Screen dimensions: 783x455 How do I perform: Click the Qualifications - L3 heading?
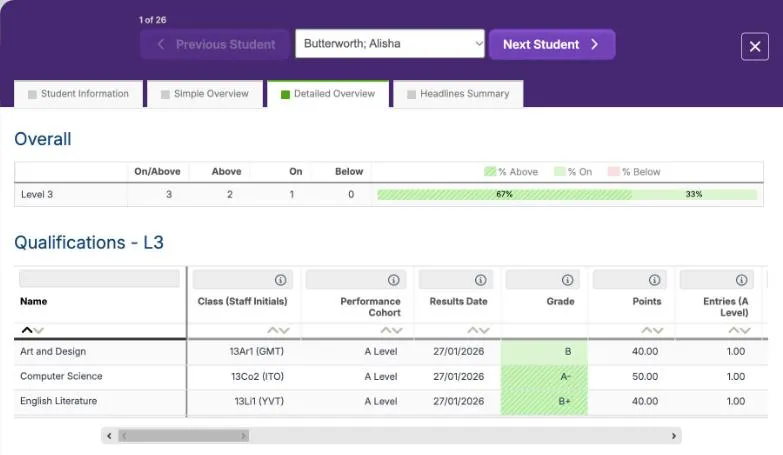[89, 243]
